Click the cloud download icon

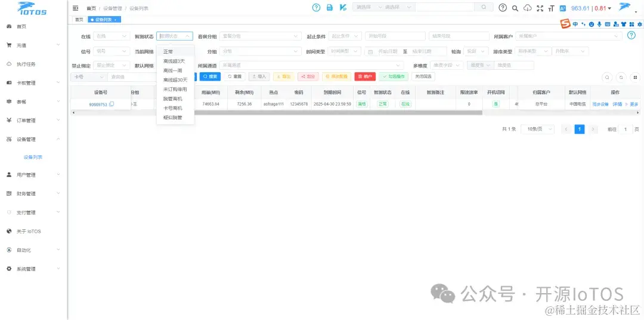[527, 8]
